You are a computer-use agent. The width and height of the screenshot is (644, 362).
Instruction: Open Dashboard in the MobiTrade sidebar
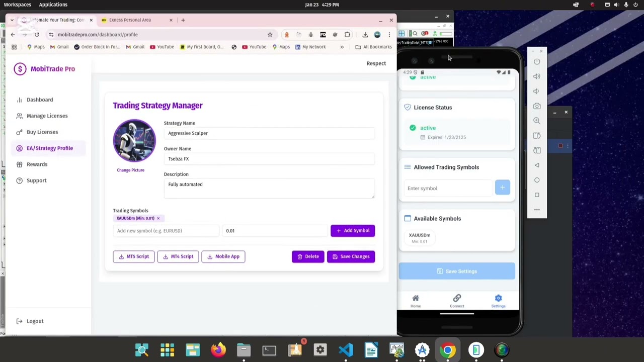click(40, 100)
